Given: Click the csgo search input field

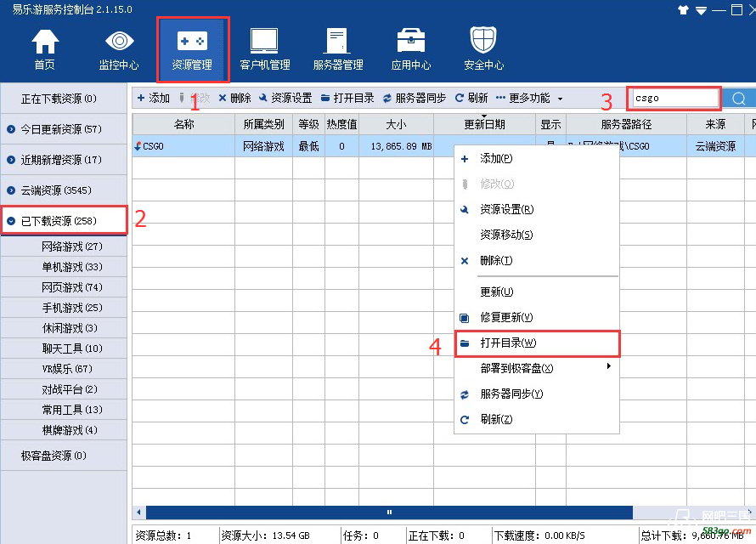Looking at the screenshot, I should 674,98.
